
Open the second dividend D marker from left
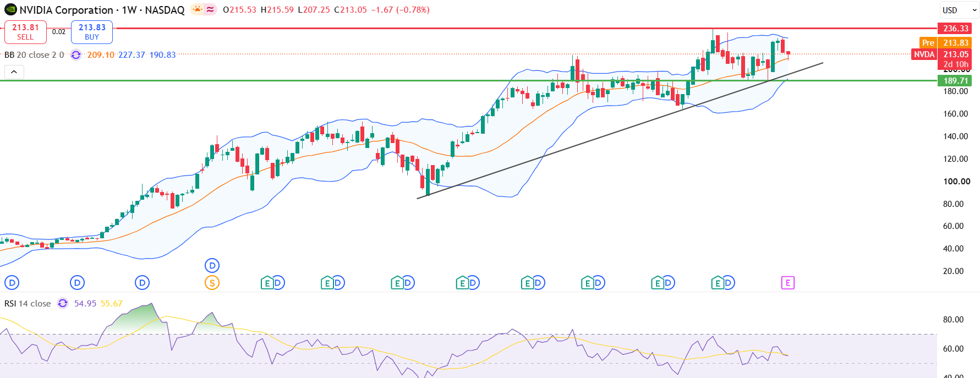[x=78, y=283]
